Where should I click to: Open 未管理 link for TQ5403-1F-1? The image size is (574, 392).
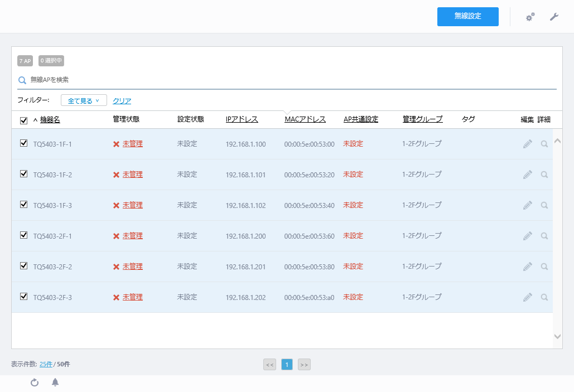tap(133, 144)
